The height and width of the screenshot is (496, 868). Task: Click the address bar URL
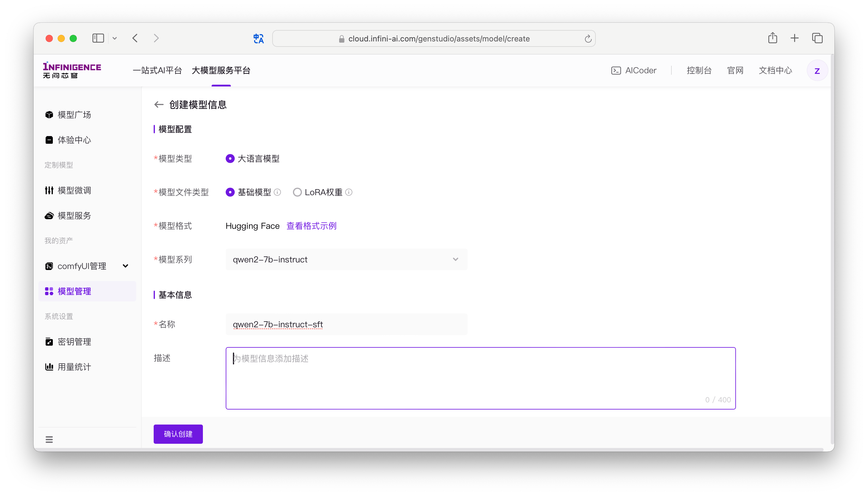pyautogui.click(x=439, y=39)
